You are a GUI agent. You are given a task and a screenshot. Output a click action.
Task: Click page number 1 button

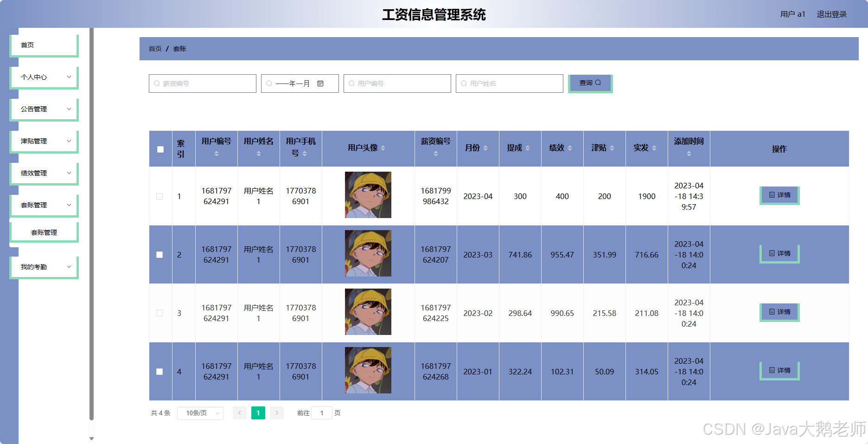tap(258, 413)
